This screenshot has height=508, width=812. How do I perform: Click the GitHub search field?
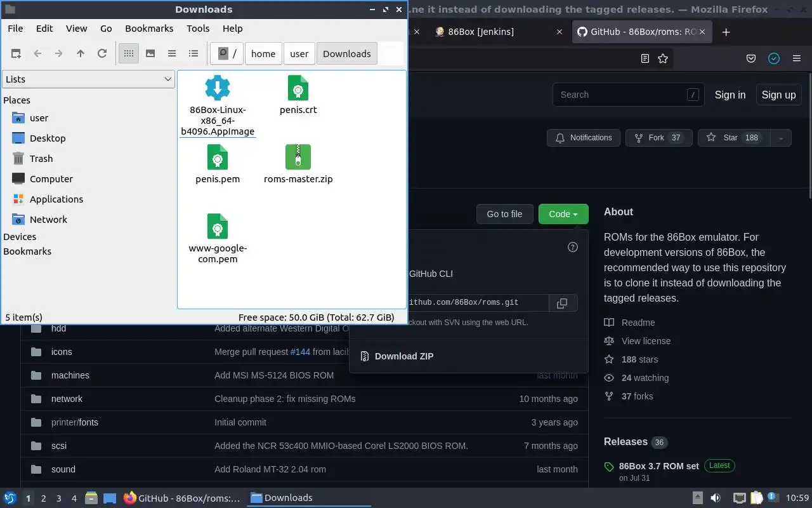628,95
